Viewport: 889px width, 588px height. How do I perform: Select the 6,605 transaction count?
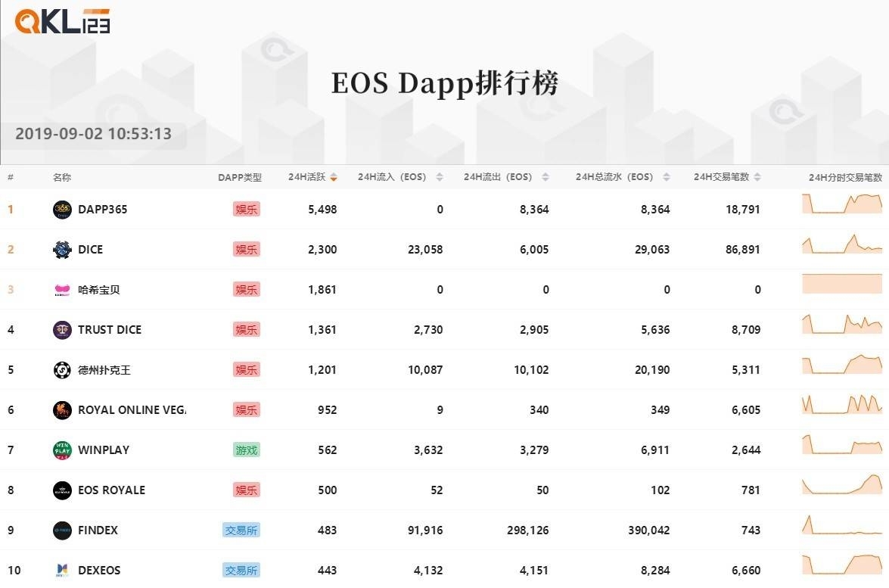746,410
